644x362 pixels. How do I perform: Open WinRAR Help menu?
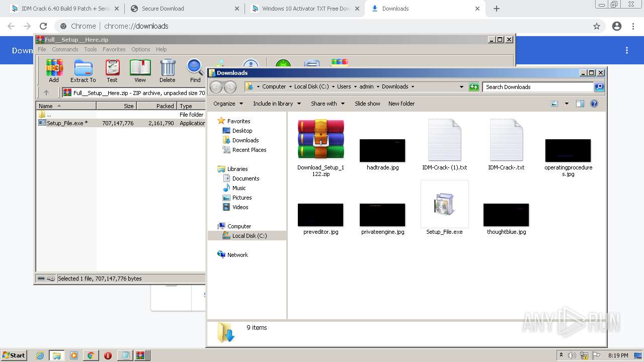(x=161, y=49)
